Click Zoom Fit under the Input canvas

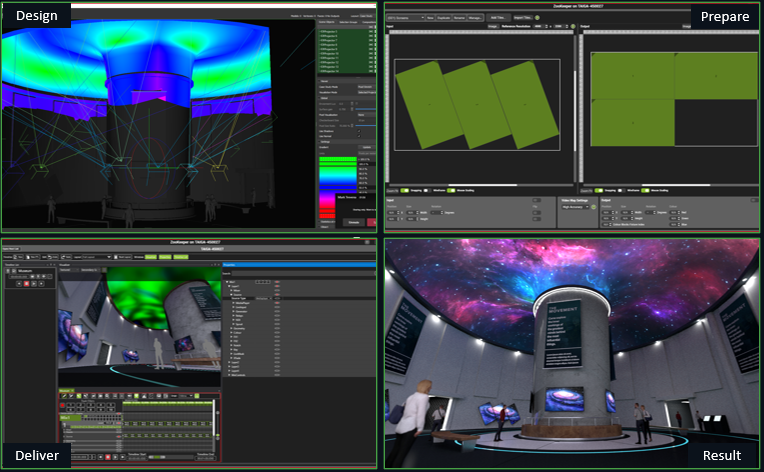(x=393, y=190)
